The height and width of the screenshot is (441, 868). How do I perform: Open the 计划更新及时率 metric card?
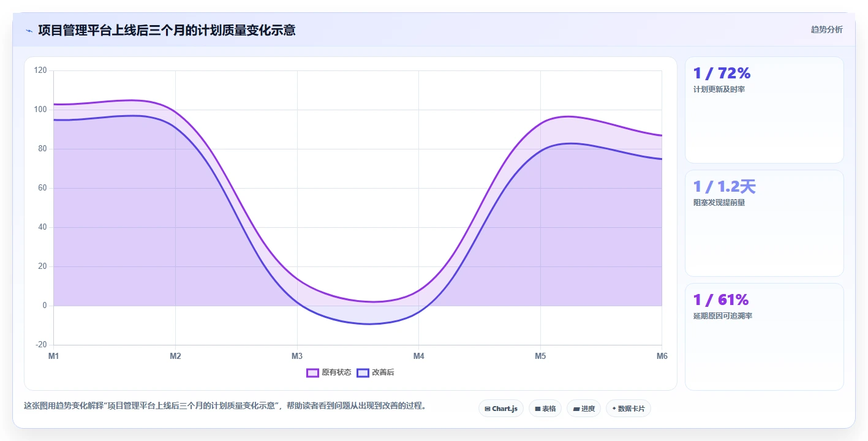click(x=764, y=110)
